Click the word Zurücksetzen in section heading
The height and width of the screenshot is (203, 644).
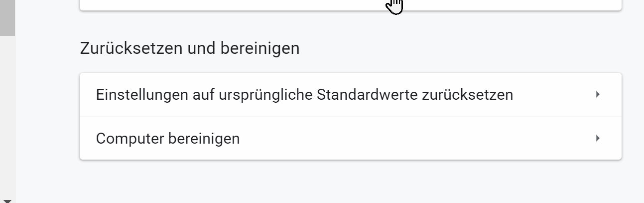(131, 48)
